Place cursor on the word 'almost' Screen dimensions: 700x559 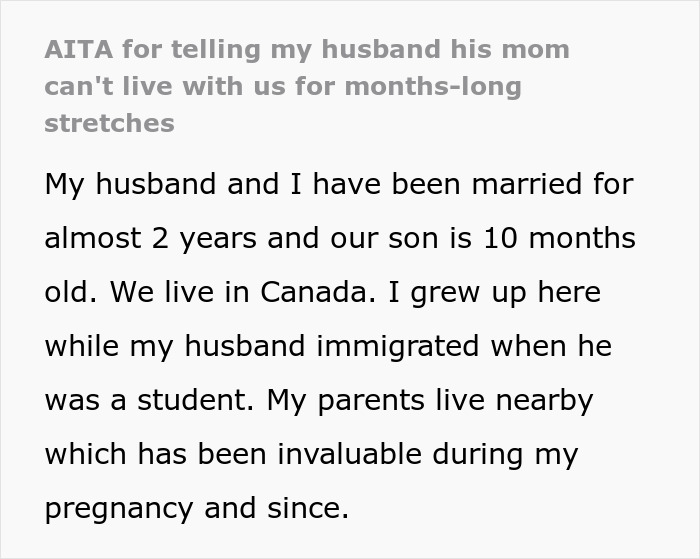click(93, 238)
